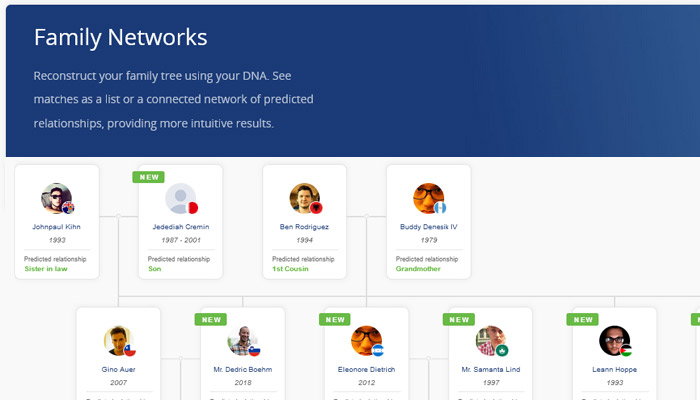Click the NEW badge on Eleonore Dietrich's card
The width and height of the screenshot is (700, 400).
click(335, 320)
